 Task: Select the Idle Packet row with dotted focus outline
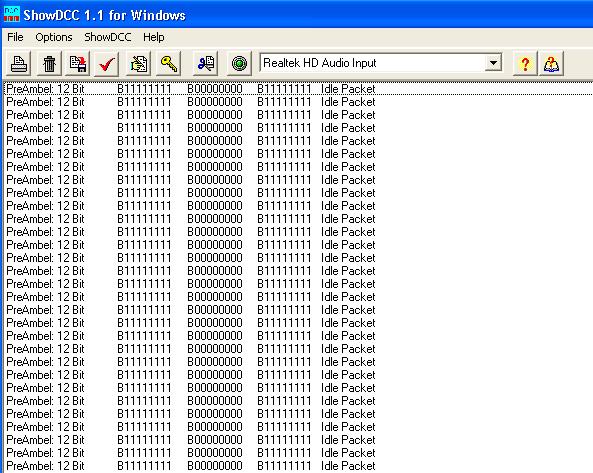[298, 89]
